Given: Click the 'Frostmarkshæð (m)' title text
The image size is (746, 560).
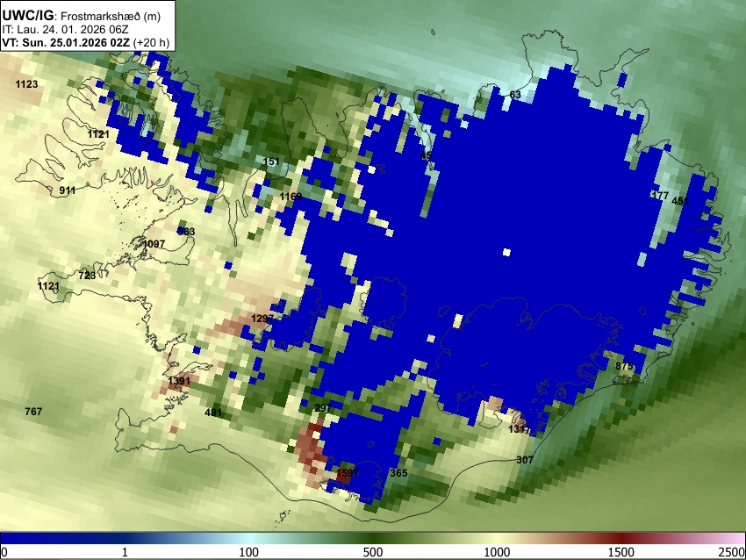Looking at the screenshot, I should (111, 16).
